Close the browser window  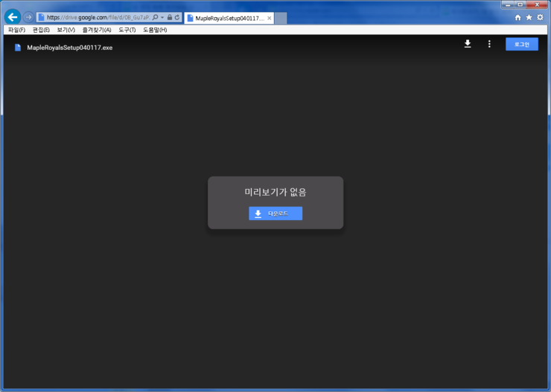(x=537, y=4)
